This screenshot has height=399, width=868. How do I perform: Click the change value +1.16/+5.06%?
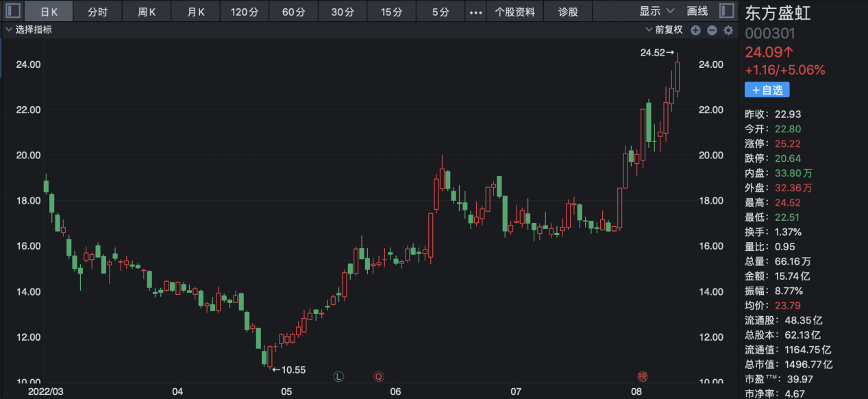click(785, 70)
